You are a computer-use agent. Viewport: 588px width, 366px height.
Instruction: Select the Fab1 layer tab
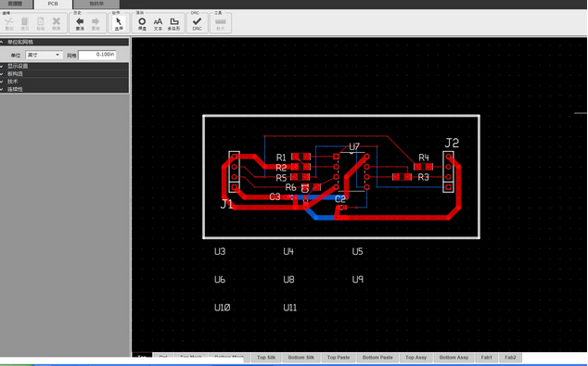pyautogui.click(x=486, y=358)
